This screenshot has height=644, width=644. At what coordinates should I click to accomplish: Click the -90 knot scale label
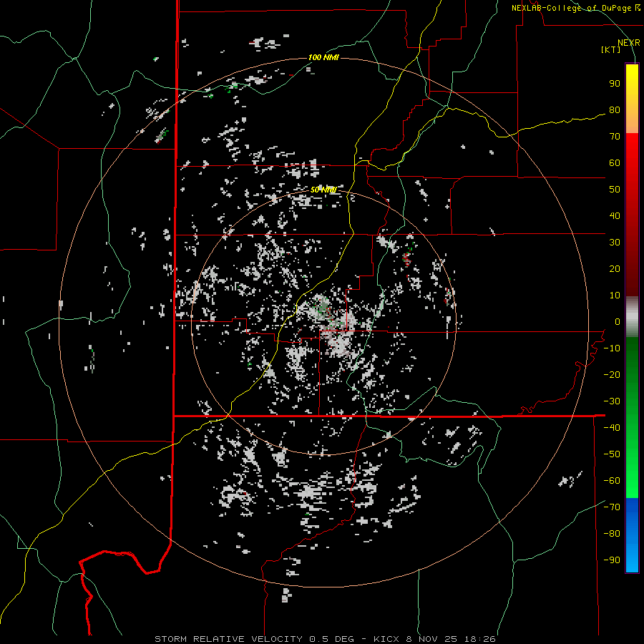pos(612,560)
